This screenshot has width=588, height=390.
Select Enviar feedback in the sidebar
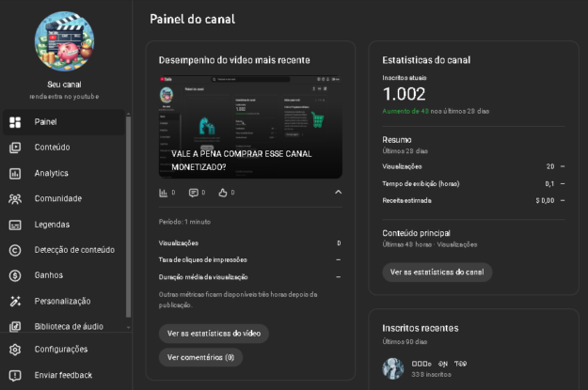point(66,375)
